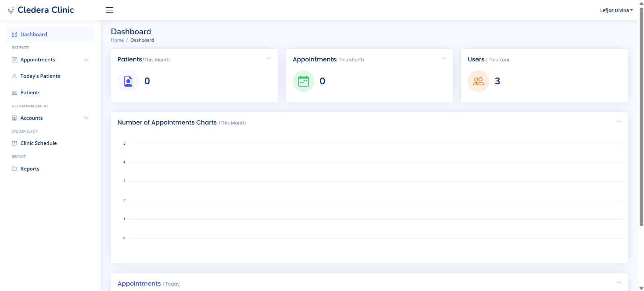644x291 pixels.
Task: Click the Home breadcrumb link
Action: 117,40
